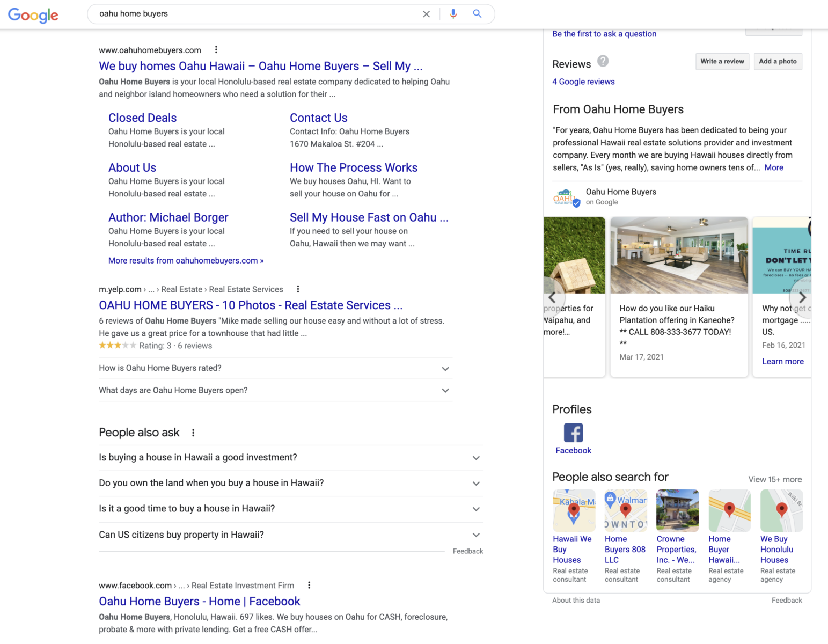828x644 pixels.
Task: Click 'About this data' link
Action: pos(576,601)
